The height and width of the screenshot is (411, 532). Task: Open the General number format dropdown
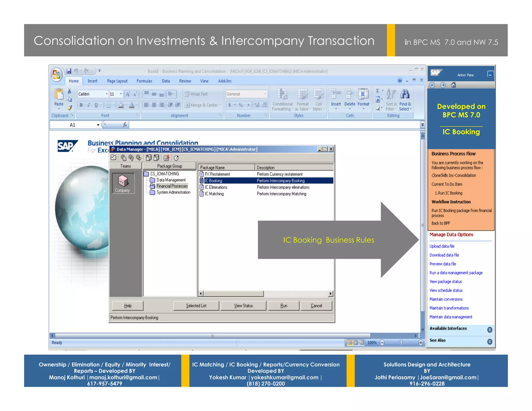pos(265,94)
